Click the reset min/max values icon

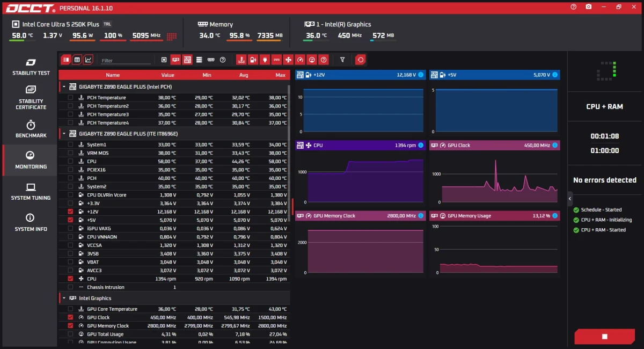tap(361, 60)
